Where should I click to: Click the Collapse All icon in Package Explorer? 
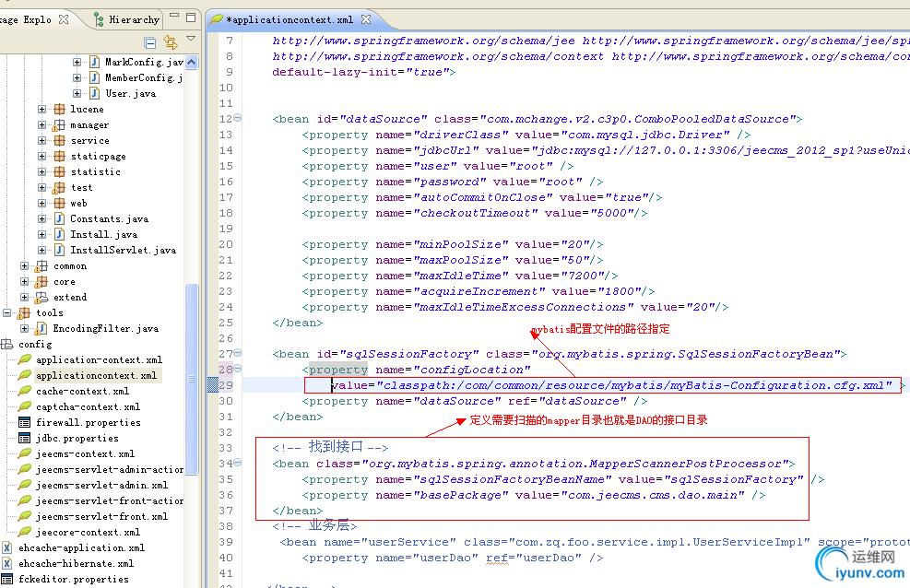pyautogui.click(x=149, y=42)
